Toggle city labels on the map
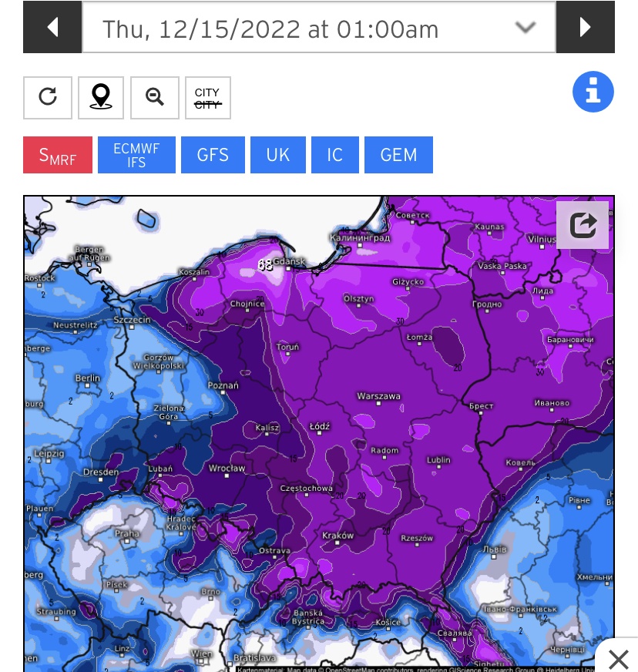The width and height of the screenshot is (638, 672). (x=207, y=98)
